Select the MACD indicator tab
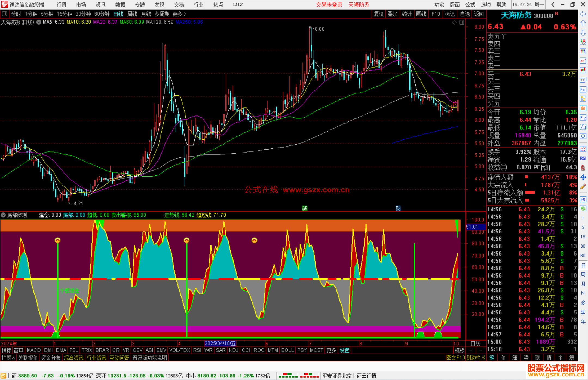This screenshot has width=588, height=380. coord(34,350)
